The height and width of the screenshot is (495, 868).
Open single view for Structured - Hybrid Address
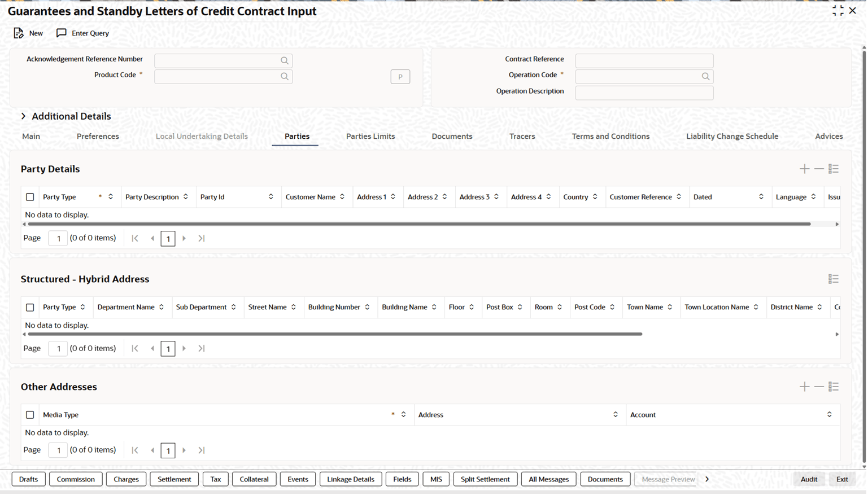pyautogui.click(x=834, y=279)
